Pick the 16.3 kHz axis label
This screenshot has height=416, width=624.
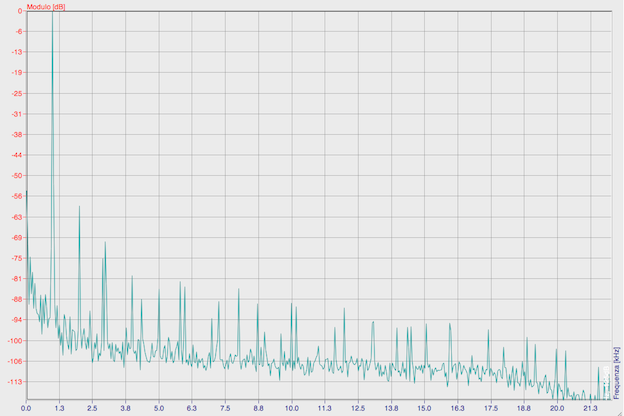458,408
